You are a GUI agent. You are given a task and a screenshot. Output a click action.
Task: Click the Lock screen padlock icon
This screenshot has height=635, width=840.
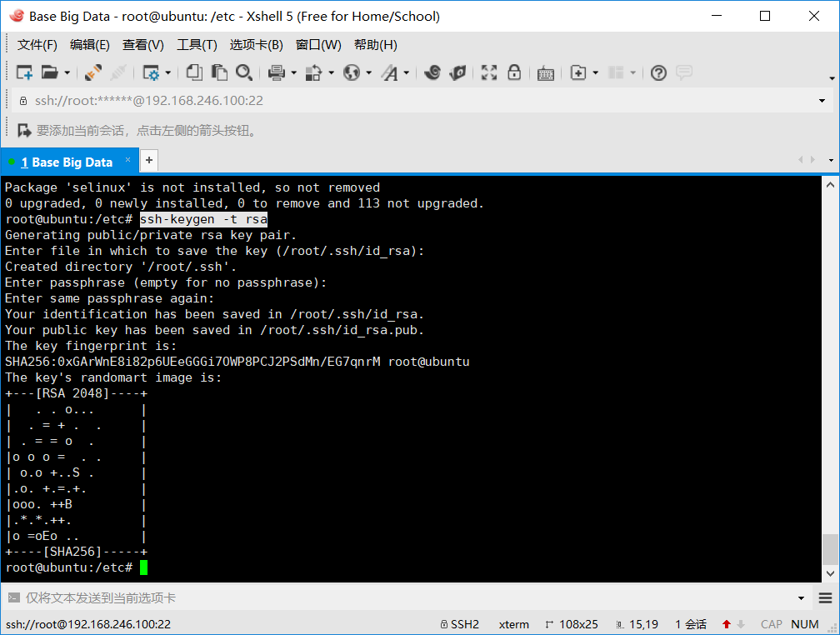coord(514,72)
